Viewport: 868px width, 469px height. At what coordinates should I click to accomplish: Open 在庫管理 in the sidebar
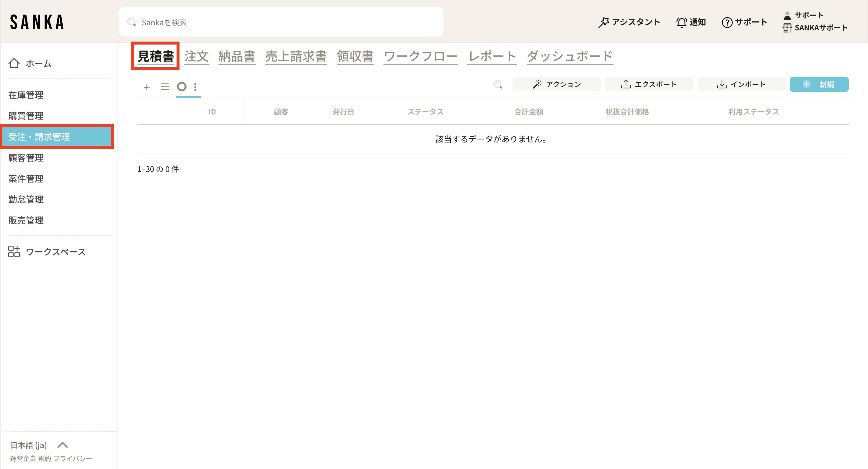coord(26,95)
